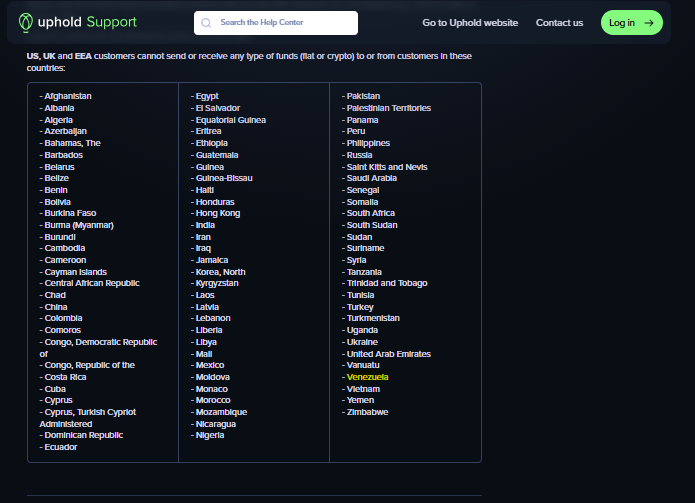
Task: Click the Zimbabwe entry
Action: pyautogui.click(x=367, y=412)
